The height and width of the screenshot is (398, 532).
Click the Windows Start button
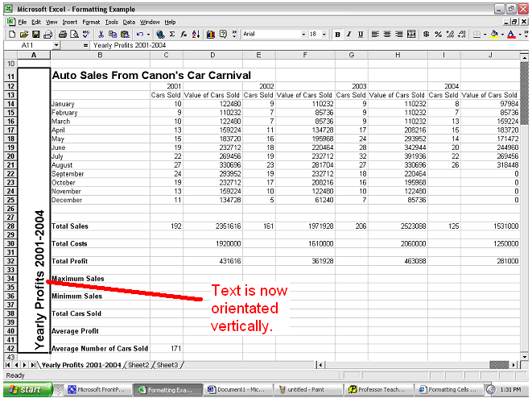[x=26, y=389]
